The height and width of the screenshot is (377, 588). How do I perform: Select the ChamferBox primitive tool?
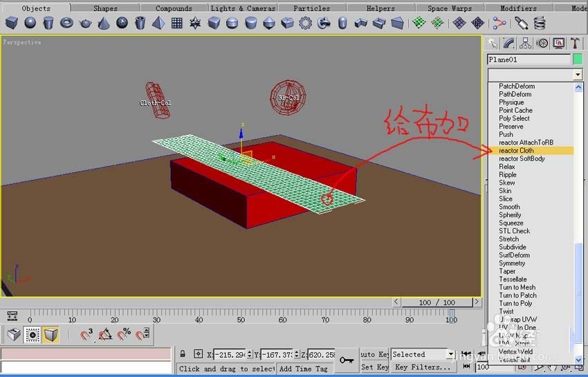tap(214, 24)
